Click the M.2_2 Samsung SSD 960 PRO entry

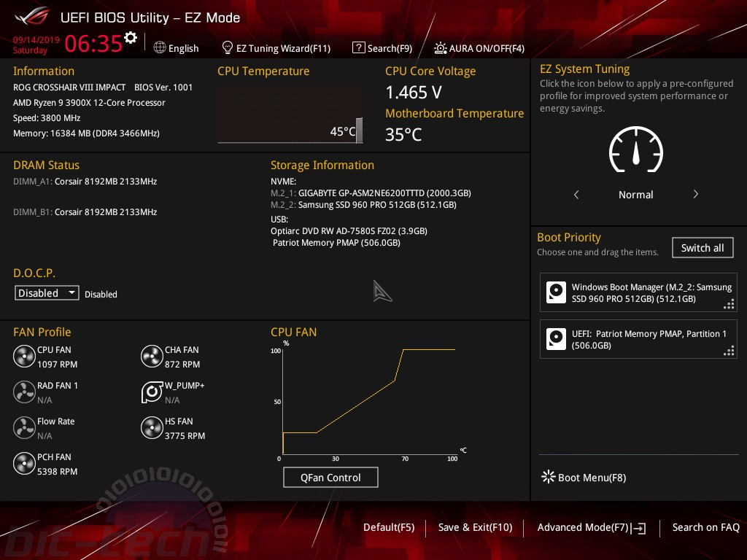(363, 205)
